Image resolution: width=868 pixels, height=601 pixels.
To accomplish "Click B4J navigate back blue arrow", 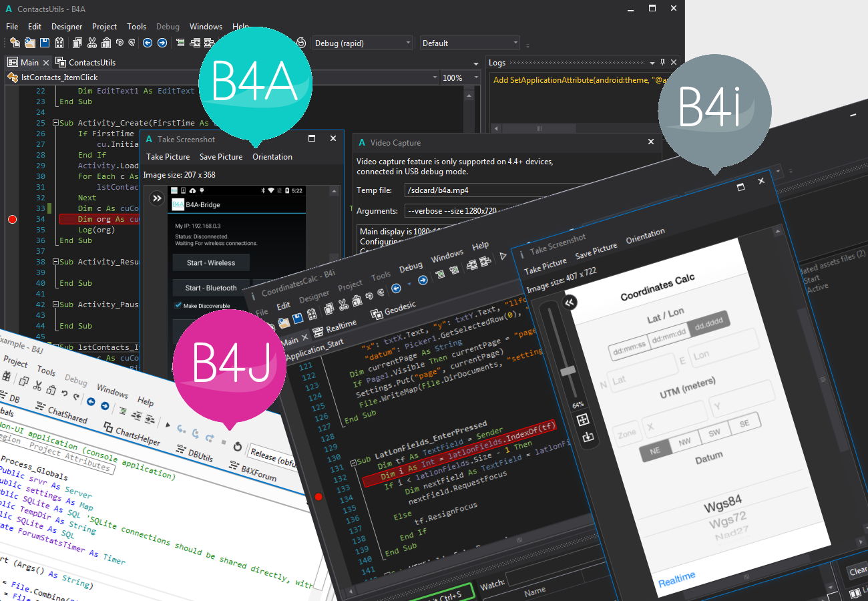I will tap(91, 401).
